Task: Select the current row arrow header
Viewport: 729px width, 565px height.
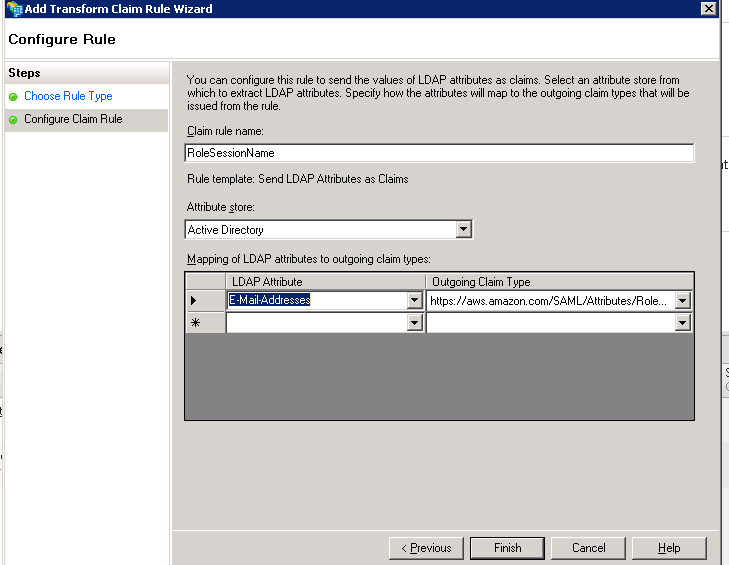Action: (205, 300)
